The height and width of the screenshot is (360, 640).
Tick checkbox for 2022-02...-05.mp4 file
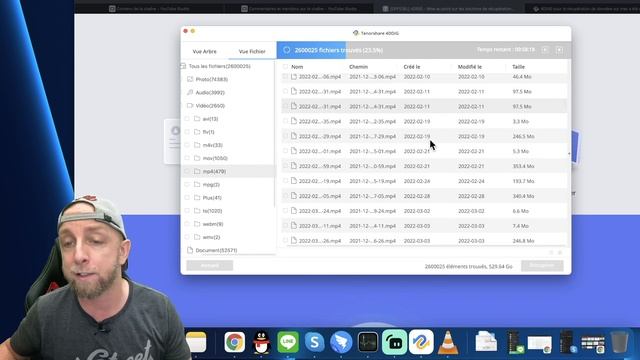pyautogui.click(x=285, y=196)
